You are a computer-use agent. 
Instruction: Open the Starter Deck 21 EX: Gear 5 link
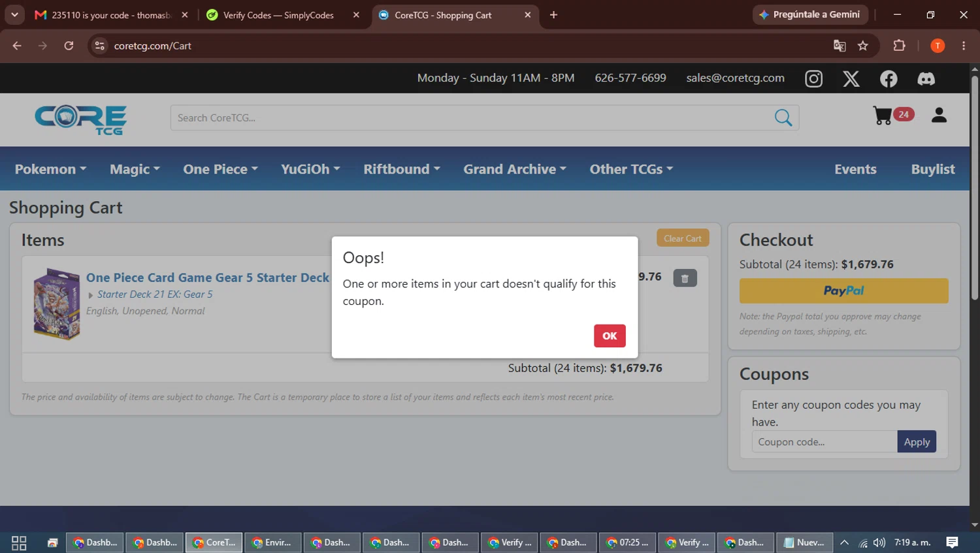point(155,294)
